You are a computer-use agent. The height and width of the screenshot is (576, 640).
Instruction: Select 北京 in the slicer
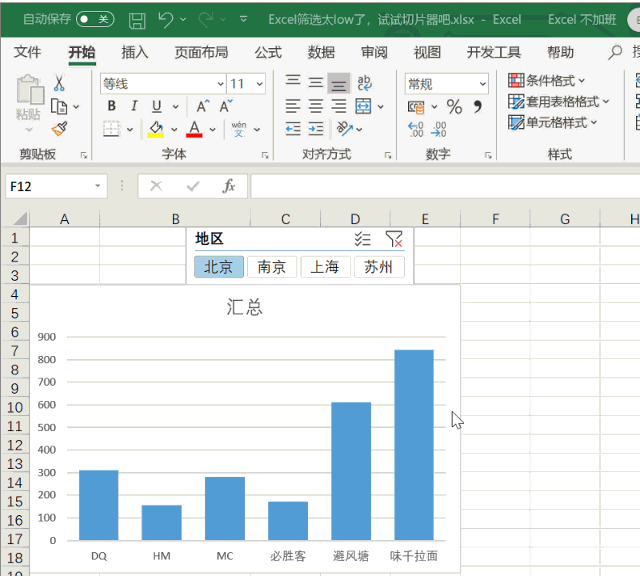point(219,267)
